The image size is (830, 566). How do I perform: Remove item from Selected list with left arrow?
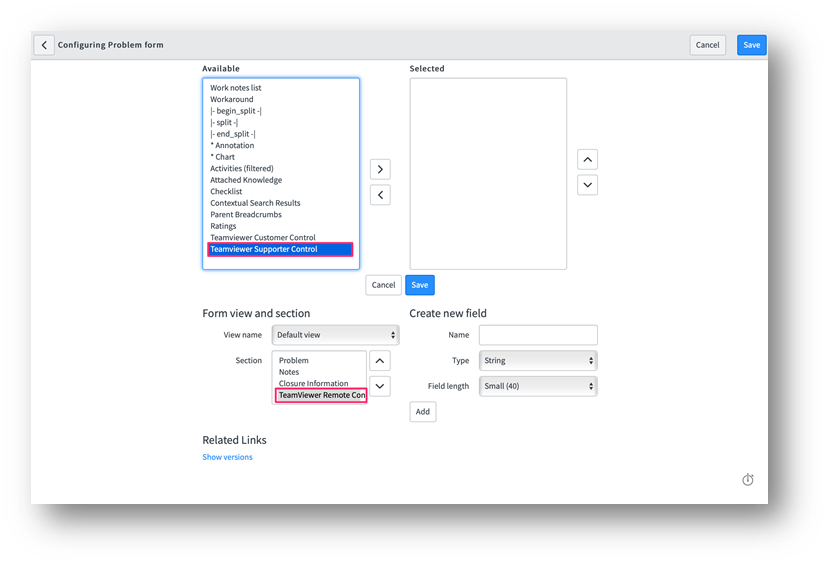(x=380, y=195)
